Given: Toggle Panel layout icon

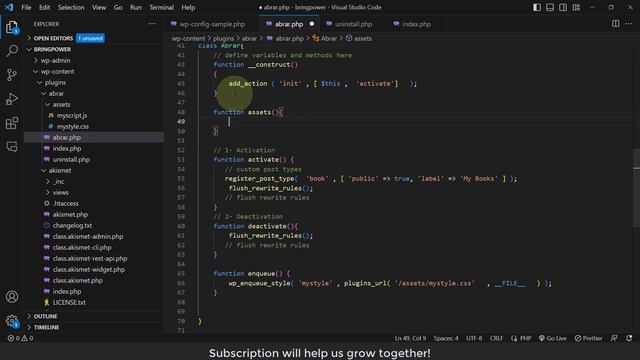Looking at the screenshot, I should pos(550,7).
